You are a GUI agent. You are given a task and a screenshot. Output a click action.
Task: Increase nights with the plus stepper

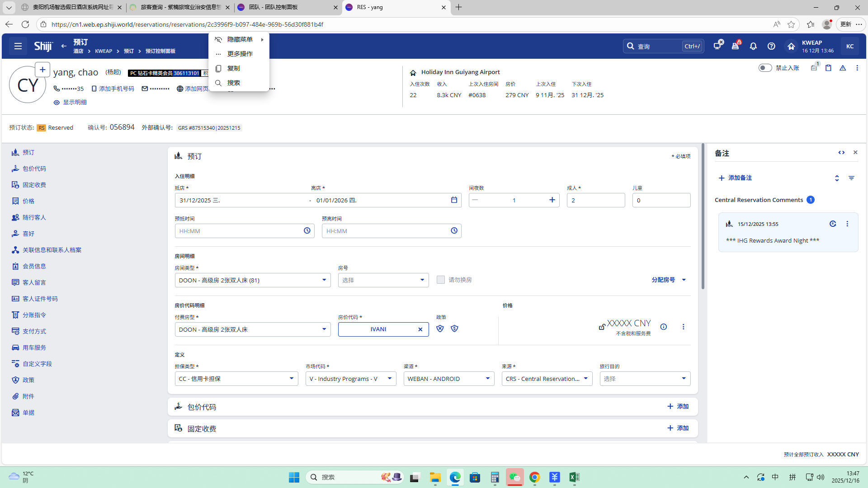pyautogui.click(x=552, y=200)
